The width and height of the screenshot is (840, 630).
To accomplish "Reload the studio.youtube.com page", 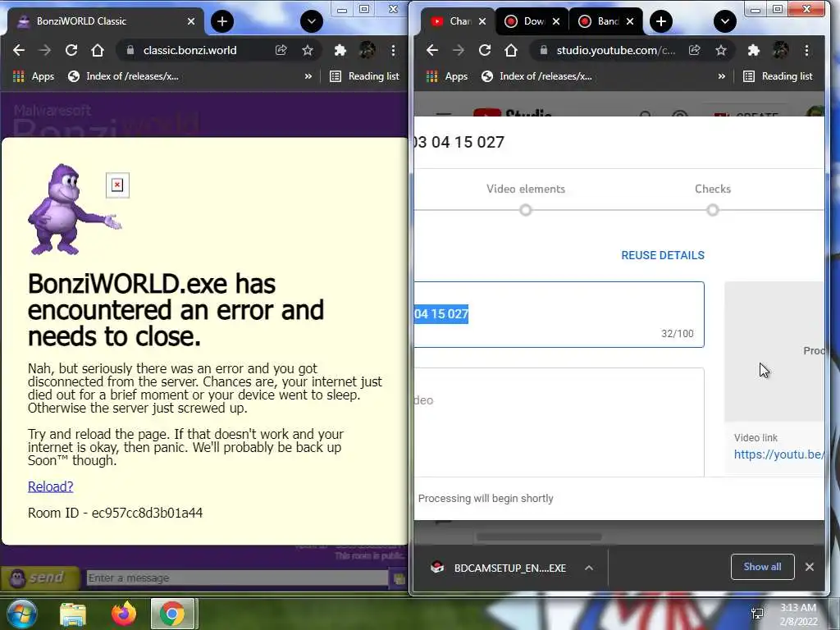I will click(x=484, y=50).
